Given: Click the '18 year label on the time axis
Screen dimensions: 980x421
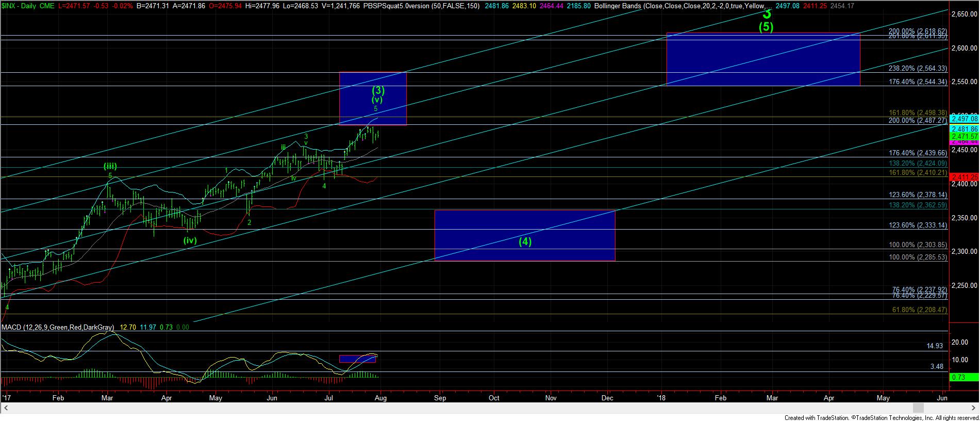Looking at the screenshot, I should [x=661, y=398].
